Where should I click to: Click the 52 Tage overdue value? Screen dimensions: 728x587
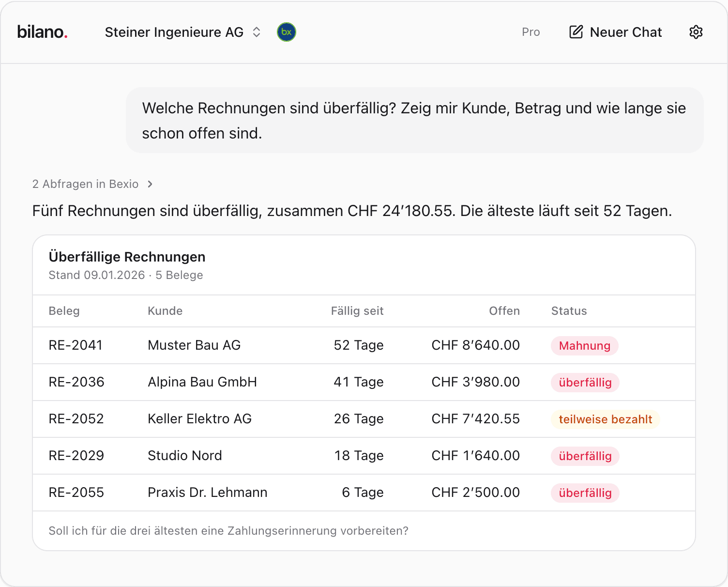(x=359, y=345)
